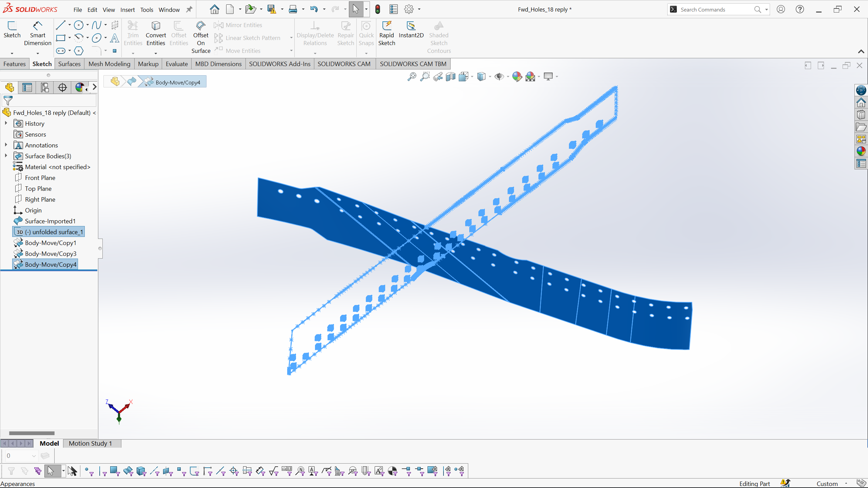Expand the Surface Bodies(3) tree node
Viewport: 868px width, 488px height.
(x=6, y=156)
